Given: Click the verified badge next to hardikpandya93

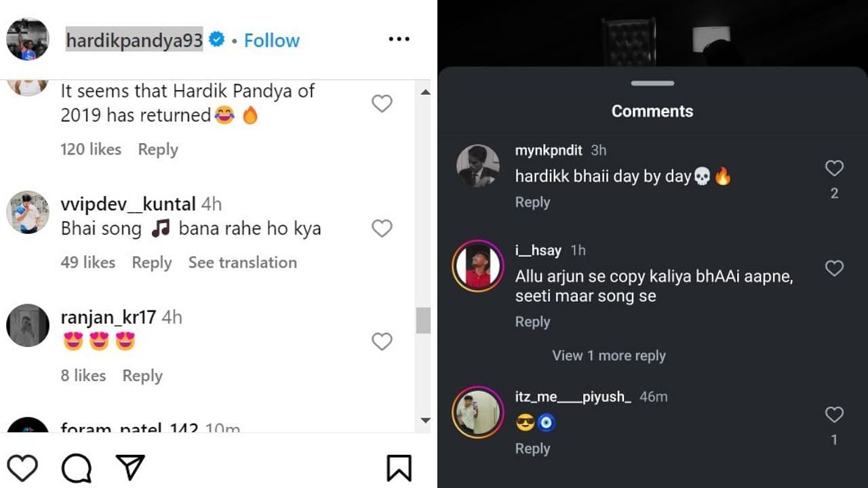Looking at the screenshot, I should (x=216, y=40).
